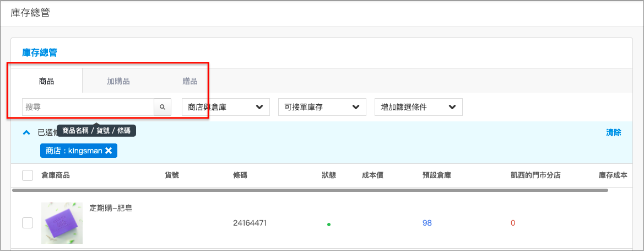The image size is (644, 251).
Task: Click the 預設倉庫 quantity 98
Action: click(427, 223)
